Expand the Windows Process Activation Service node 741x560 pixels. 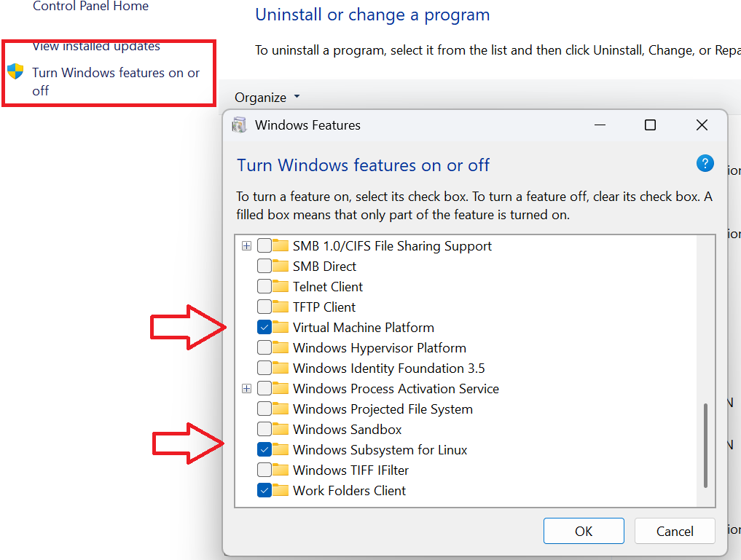click(247, 389)
